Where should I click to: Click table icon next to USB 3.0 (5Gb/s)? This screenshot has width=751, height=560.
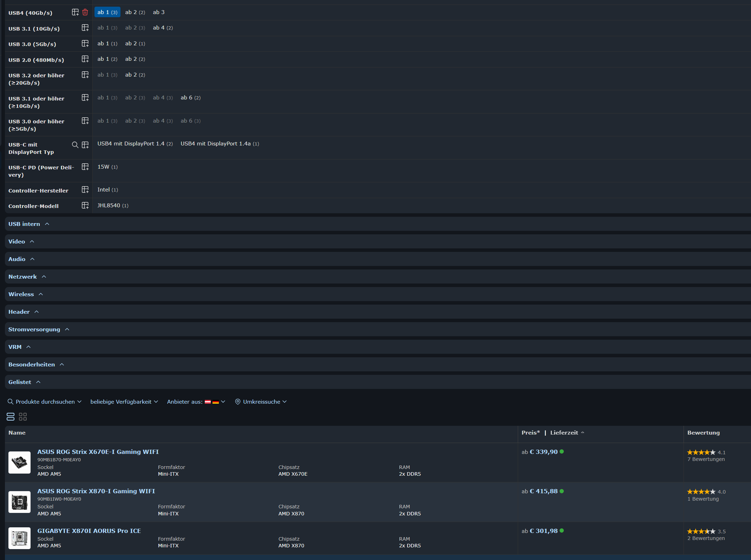tap(85, 44)
